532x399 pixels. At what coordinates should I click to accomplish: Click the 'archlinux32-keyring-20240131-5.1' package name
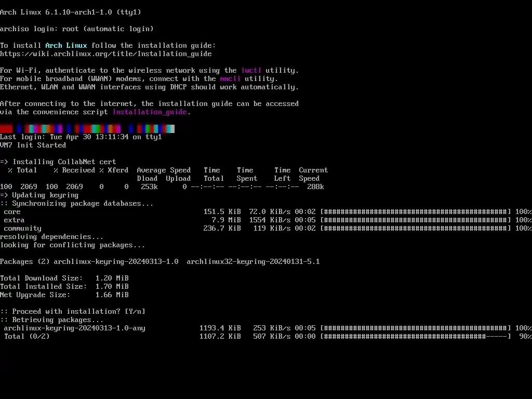pos(253,262)
